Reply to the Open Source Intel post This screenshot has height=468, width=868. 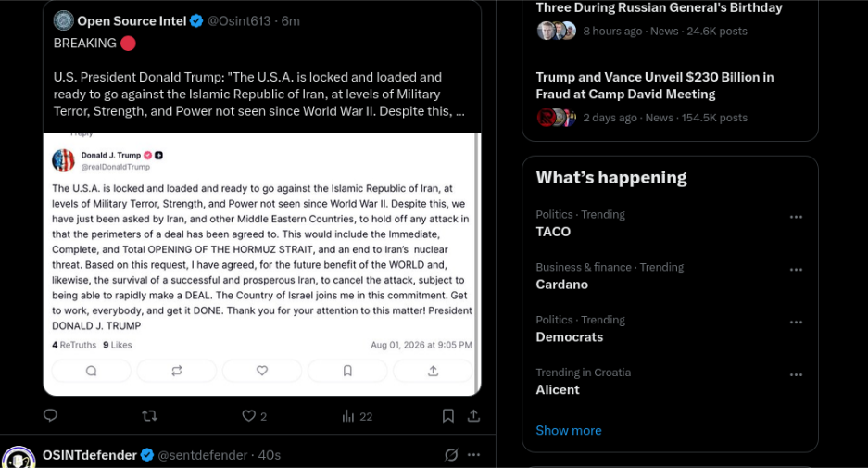[50, 415]
